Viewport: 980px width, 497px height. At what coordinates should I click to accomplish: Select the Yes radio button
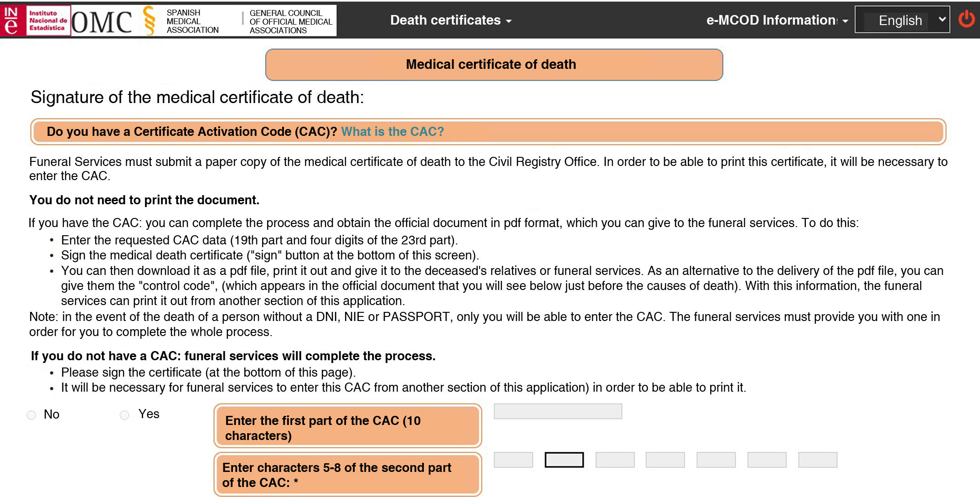[124, 415]
